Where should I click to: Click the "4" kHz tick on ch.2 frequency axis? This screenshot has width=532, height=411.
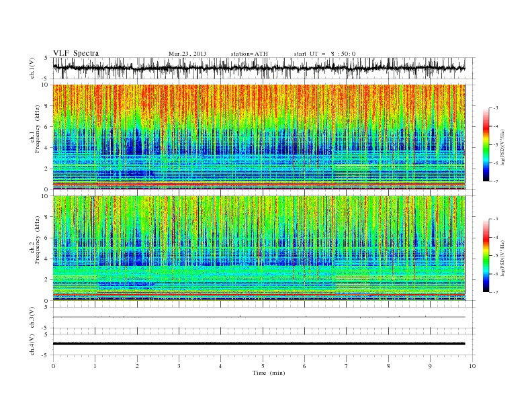(47, 259)
